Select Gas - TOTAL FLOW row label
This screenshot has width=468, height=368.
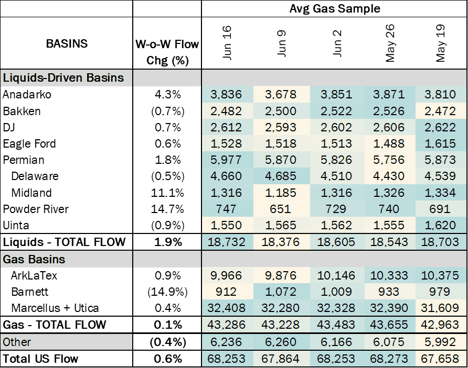click(x=54, y=325)
